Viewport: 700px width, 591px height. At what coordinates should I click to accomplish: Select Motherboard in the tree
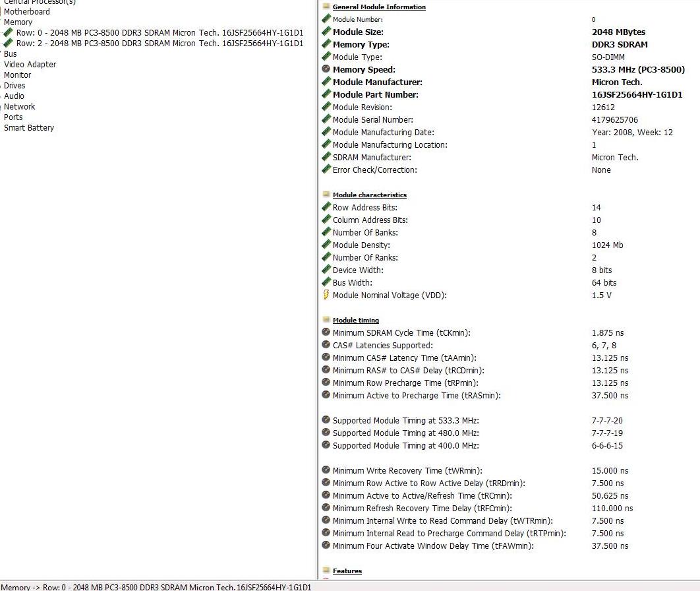click(27, 12)
